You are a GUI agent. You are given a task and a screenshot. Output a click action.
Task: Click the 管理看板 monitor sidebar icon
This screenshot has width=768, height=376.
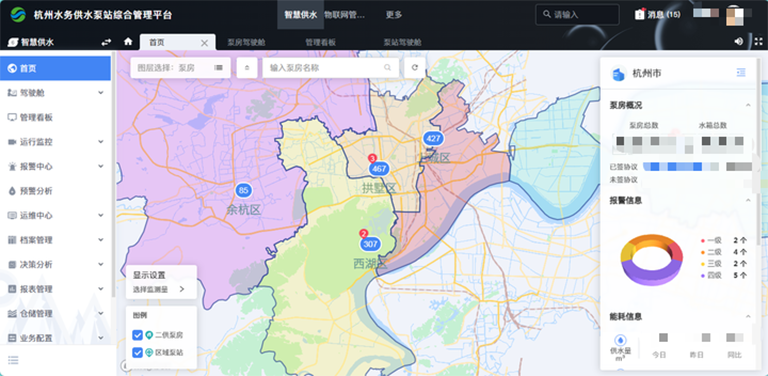pyautogui.click(x=12, y=118)
